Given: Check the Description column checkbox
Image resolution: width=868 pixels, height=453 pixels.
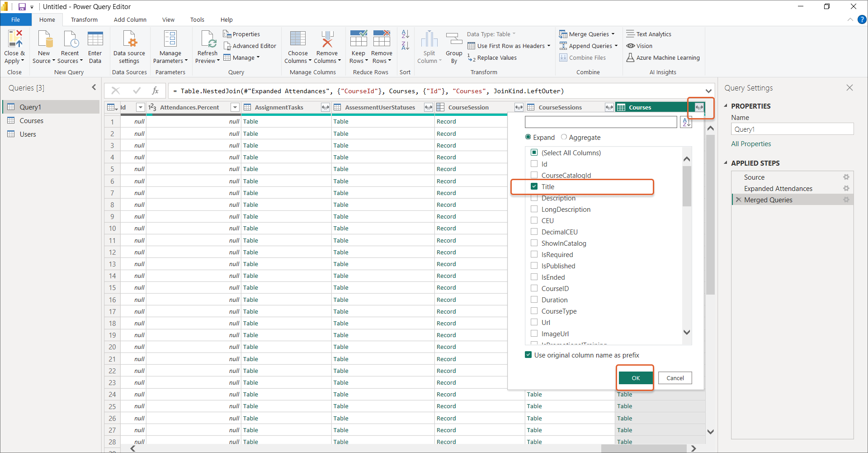Looking at the screenshot, I should point(534,198).
